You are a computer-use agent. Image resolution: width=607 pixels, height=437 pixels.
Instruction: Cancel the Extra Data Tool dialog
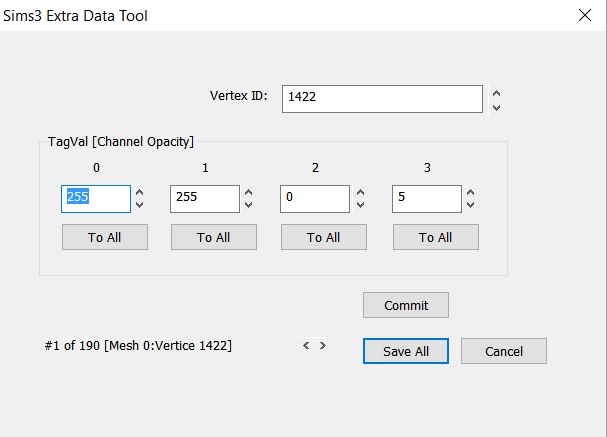(x=504, y=351)
